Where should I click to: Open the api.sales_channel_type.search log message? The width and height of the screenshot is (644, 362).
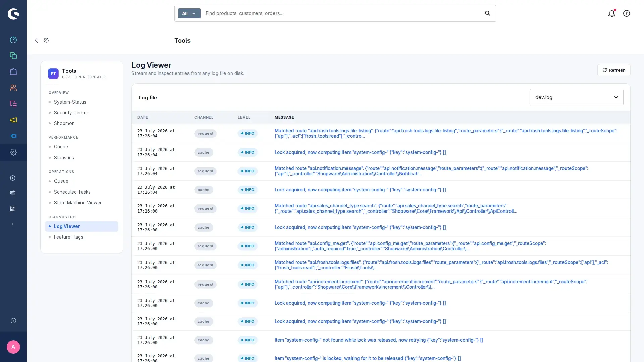pyautogui.click(x=396, y=208)
